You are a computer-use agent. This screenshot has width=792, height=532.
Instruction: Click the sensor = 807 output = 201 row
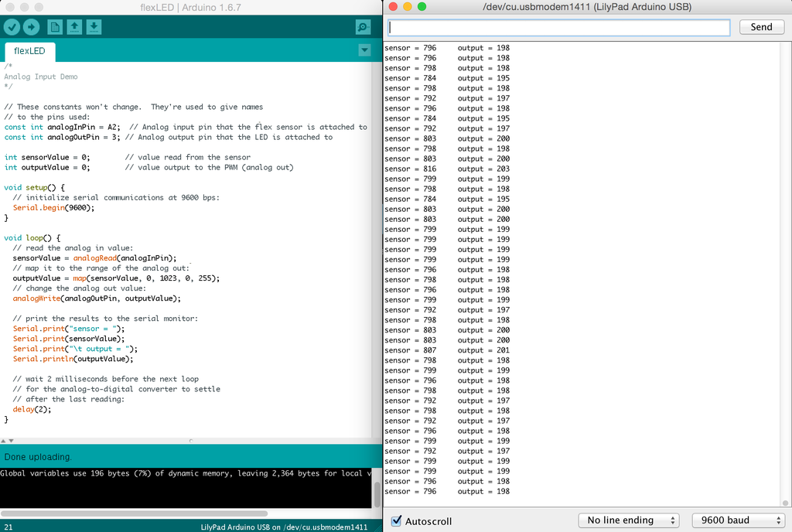tap(447, 350)
